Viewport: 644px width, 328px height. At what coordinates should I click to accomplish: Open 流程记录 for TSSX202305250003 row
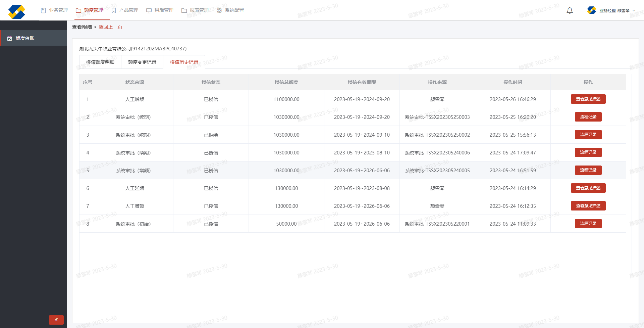coord(588,117)
